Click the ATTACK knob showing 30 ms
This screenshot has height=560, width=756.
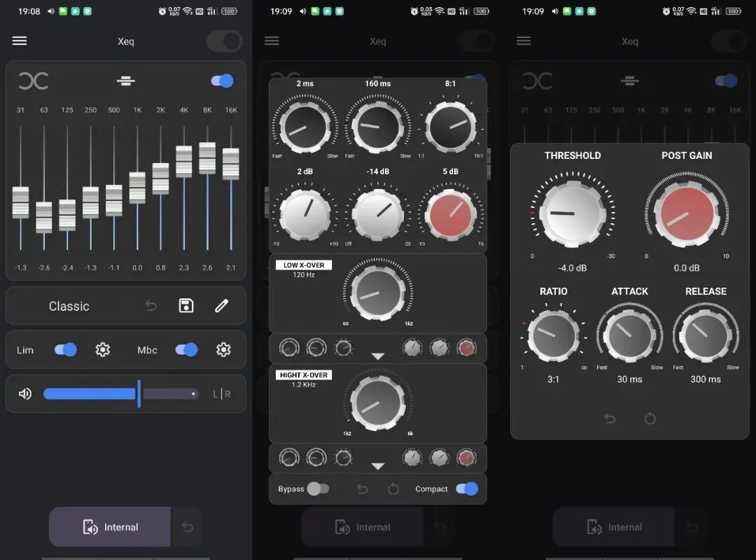630,335
